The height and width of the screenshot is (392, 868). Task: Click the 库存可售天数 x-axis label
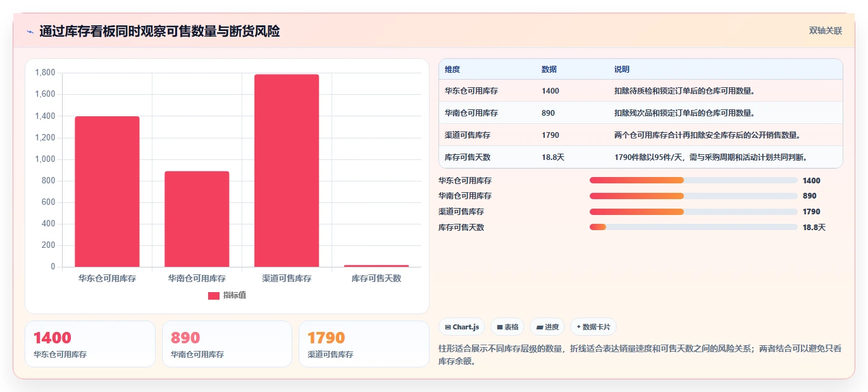click(376, 278)
